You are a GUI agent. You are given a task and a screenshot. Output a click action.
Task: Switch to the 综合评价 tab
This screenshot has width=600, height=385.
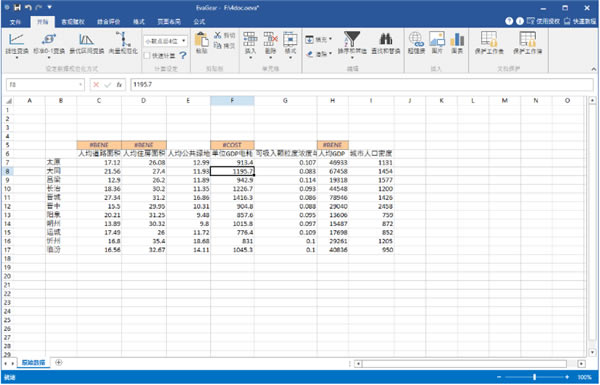point(109,22)
